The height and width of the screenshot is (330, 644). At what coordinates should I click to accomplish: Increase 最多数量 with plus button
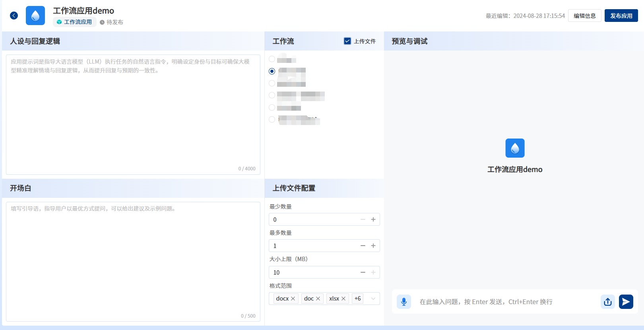(x=373, y=246)
